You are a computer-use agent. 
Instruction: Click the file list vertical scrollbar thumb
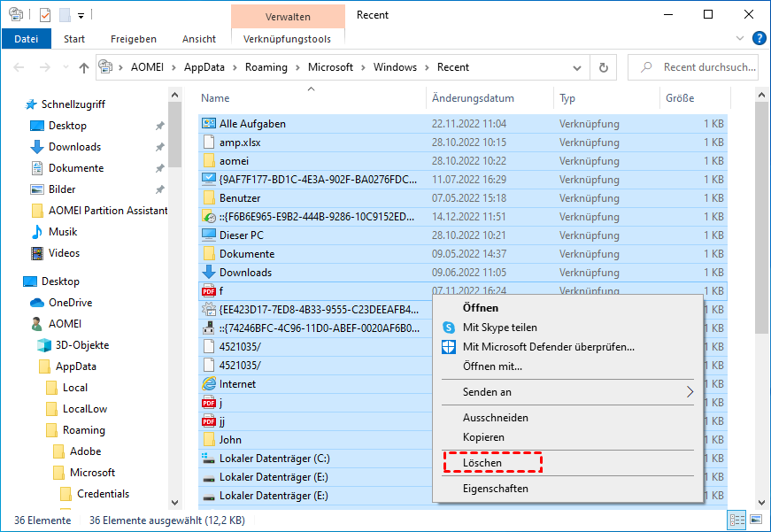point(761,219)
